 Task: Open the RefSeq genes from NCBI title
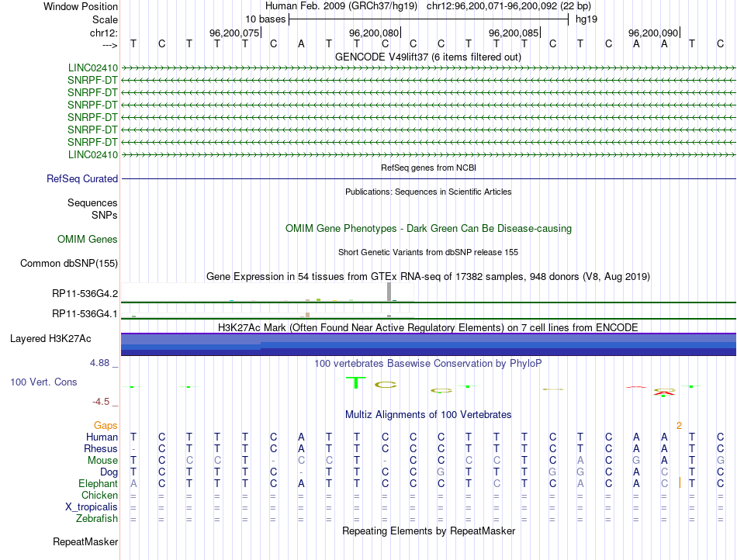428,168
